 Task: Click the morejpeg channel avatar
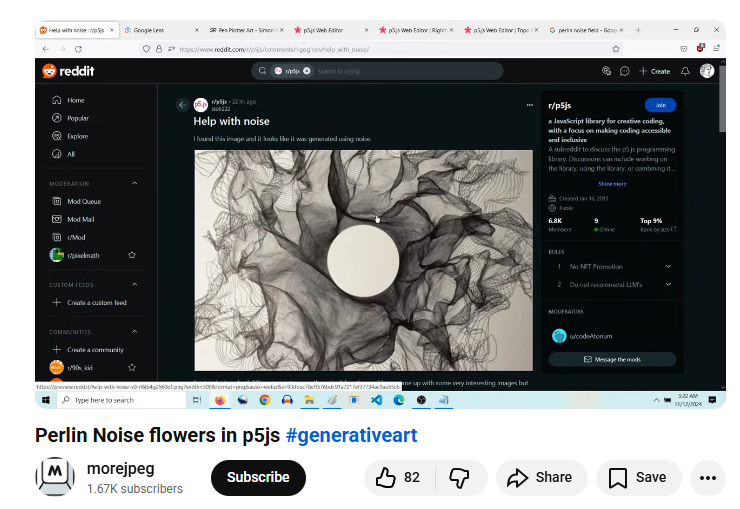[x=55, y=477]
